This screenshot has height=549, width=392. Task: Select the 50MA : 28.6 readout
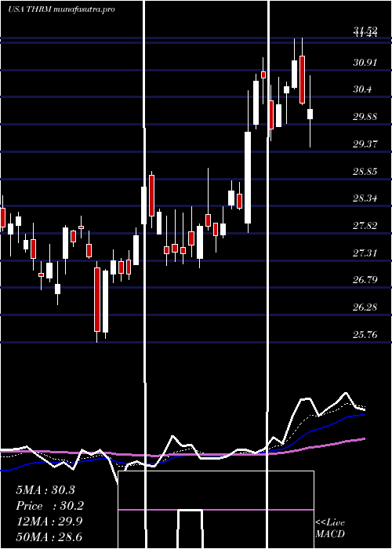click(49, 536)
